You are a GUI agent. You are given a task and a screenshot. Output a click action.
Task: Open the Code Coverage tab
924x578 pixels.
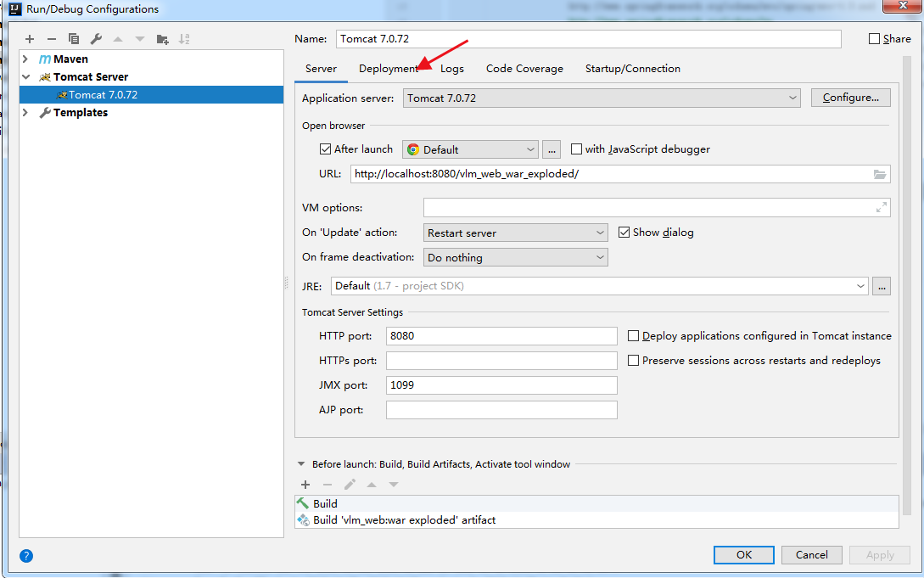point(524,69)
